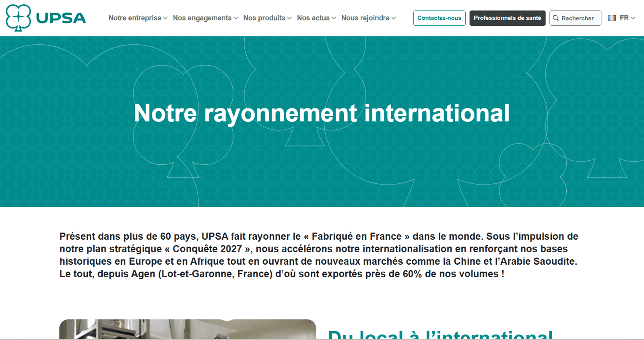Click the paragraph starting "Présent dans plus de 60 pays"

(x=319, y=255)
